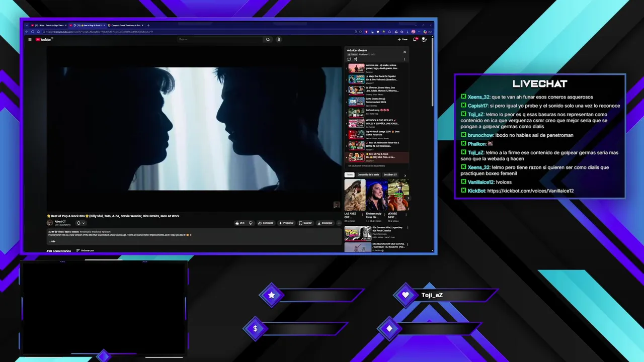Select the Todos filter chip
Screen dimensions: 644x362
tap(350, 174)
